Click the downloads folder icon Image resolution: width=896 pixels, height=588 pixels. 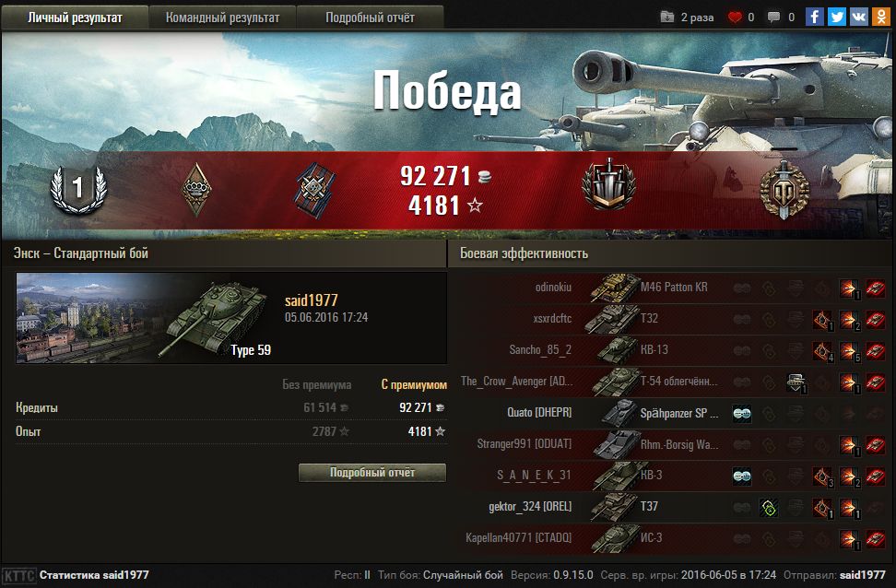[666, 18]
